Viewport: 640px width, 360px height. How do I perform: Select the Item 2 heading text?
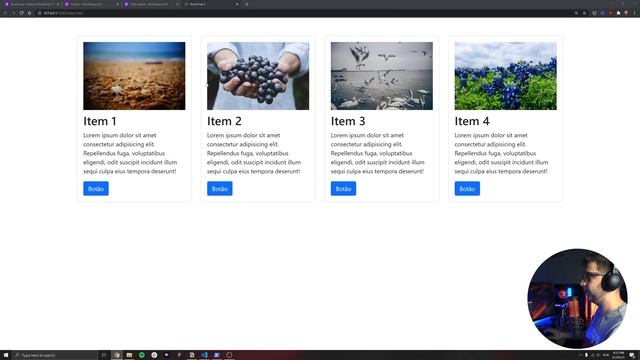224,121
